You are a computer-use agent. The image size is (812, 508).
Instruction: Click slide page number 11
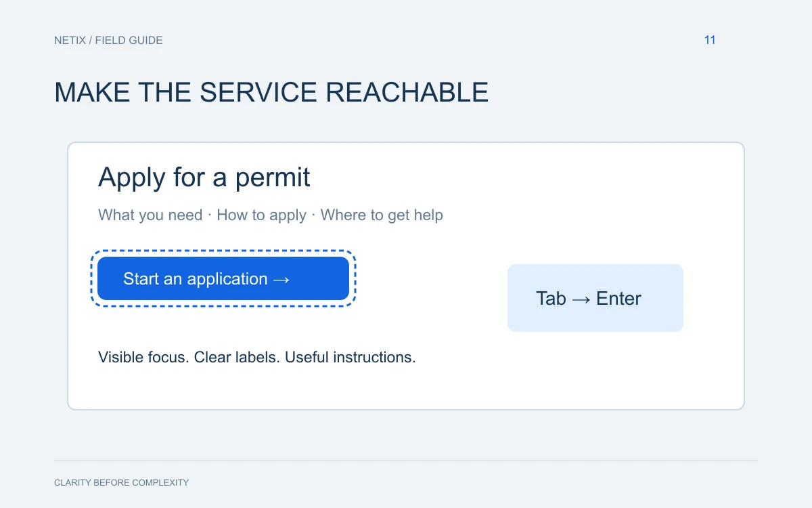click(710, 40)
